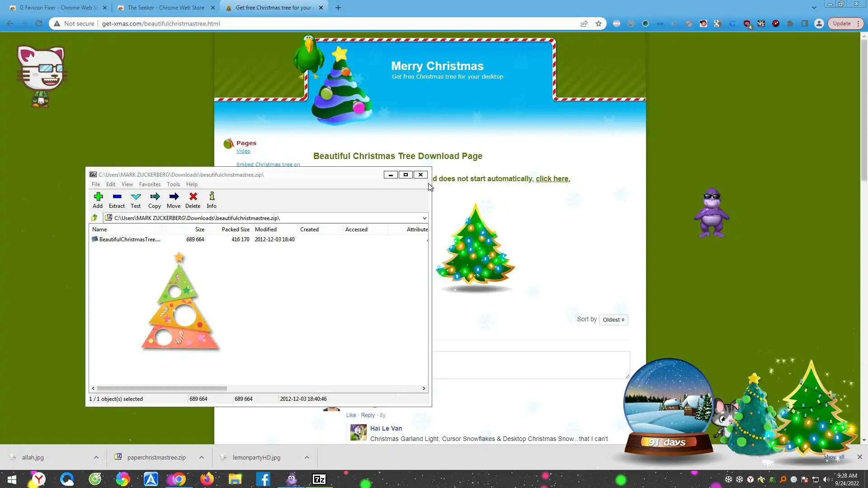Click the Update button in Chrome
Image resolution: width=868 pixels, height=488 pixels.
[x=841, y=23]
